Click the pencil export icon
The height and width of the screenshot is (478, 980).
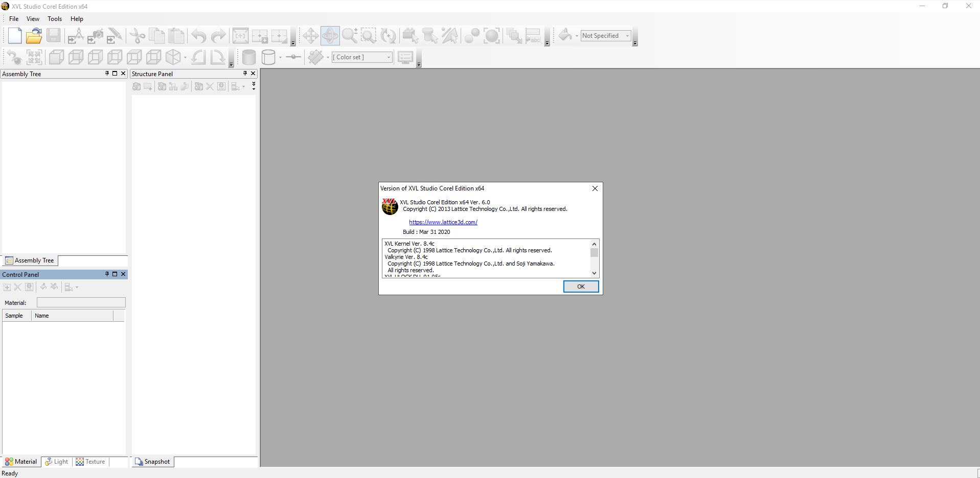[115, 36]
